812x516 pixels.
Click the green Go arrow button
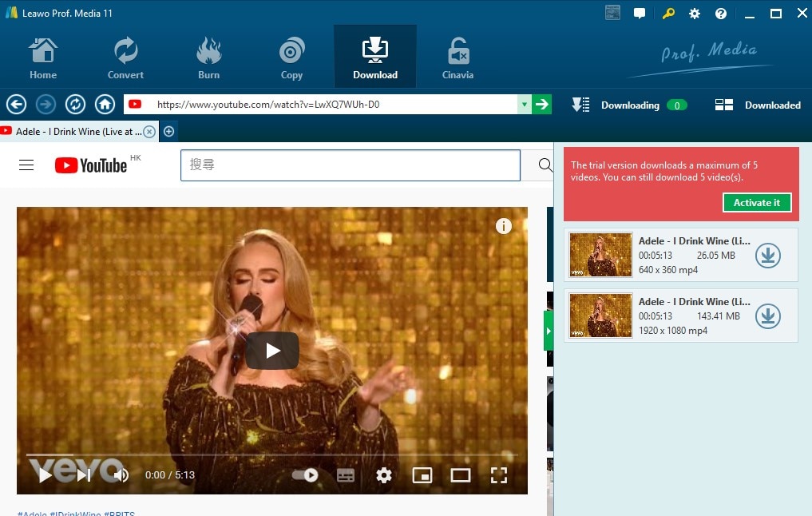[x=541, y=105]
